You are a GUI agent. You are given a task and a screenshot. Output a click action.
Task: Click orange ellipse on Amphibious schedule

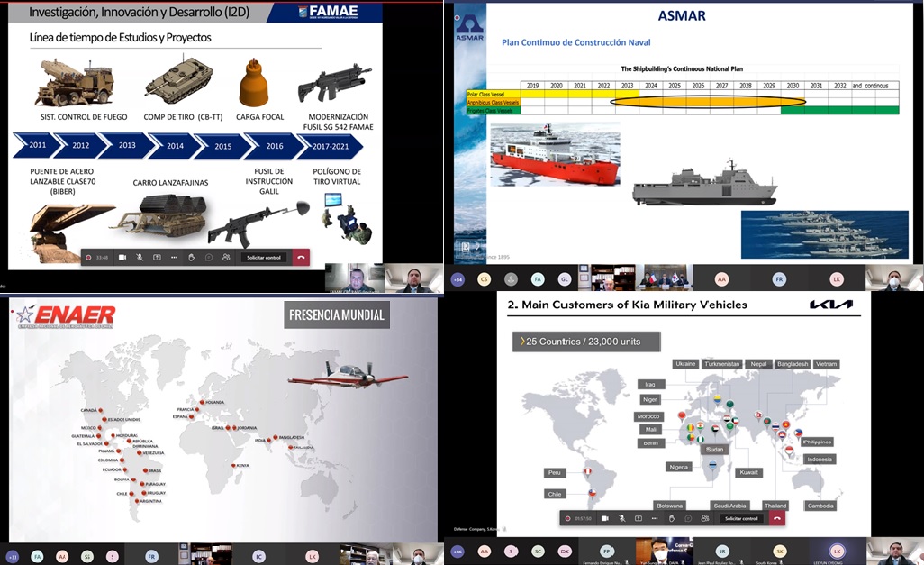(x=707, y=102)
